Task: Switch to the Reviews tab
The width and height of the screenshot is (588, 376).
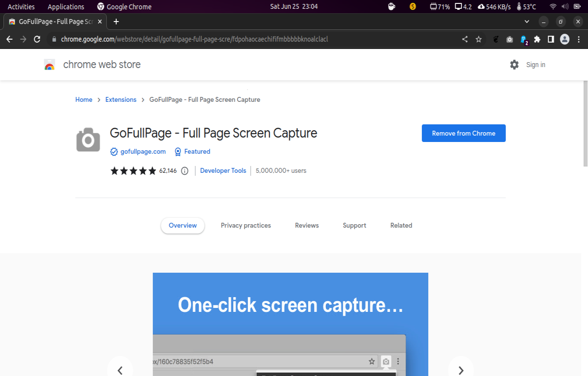Action: (307, 226)
